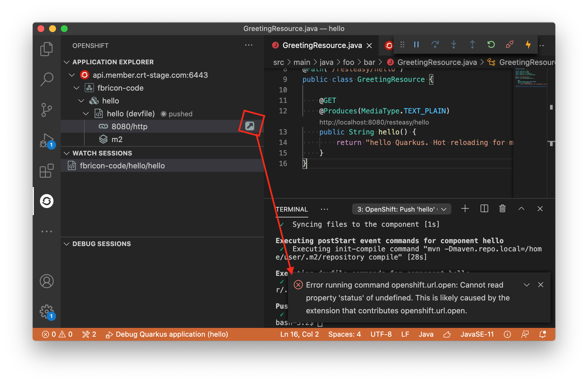This screenshot has height=384, width=588.
Task: Open the terminal session dropdown
Action: tap(443, 209)
